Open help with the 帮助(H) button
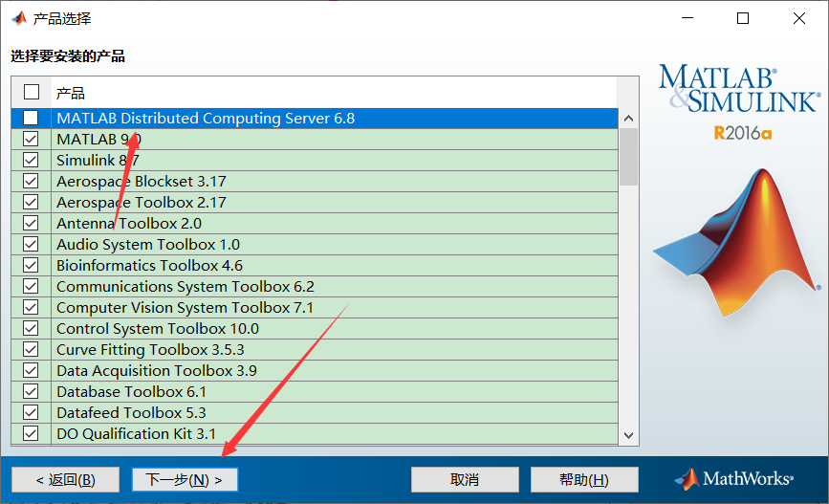829x504 pixels. [x=584, y=480]
